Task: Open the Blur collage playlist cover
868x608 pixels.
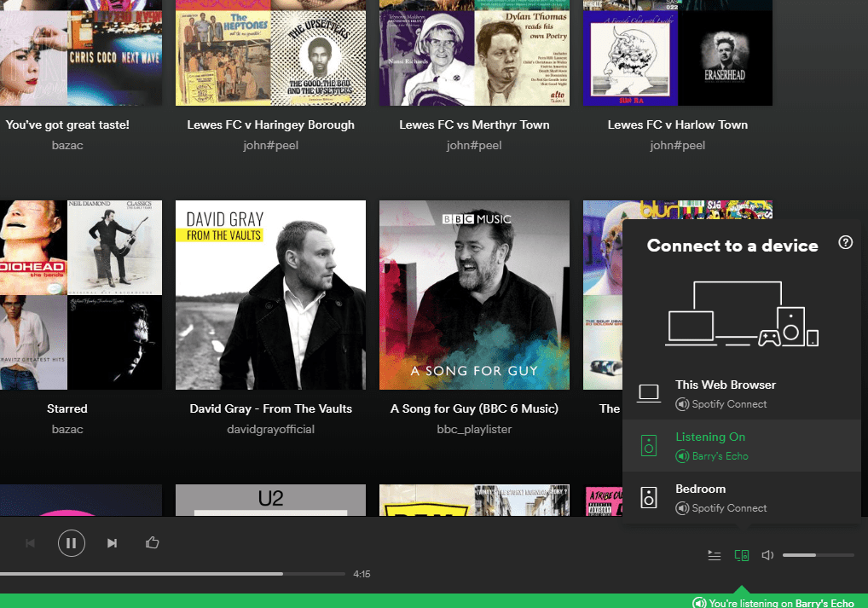Action: tap(603, 294)
